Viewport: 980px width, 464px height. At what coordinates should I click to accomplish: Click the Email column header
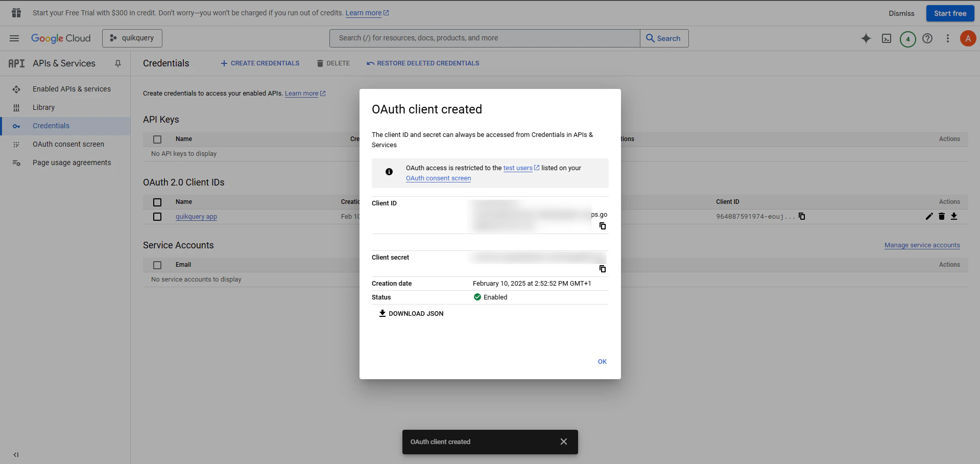(183, 265)
